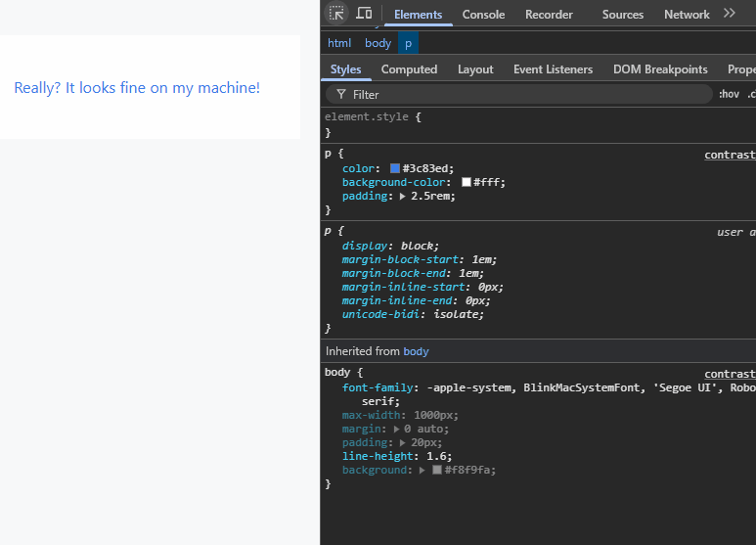Open the Elements tab
Screen dimensions: 756x545
[418, 15]
